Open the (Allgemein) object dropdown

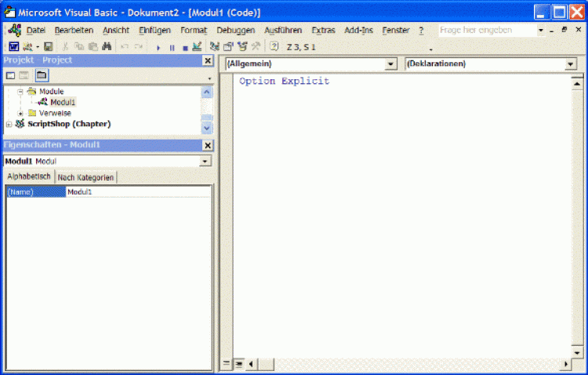point(391,64)
